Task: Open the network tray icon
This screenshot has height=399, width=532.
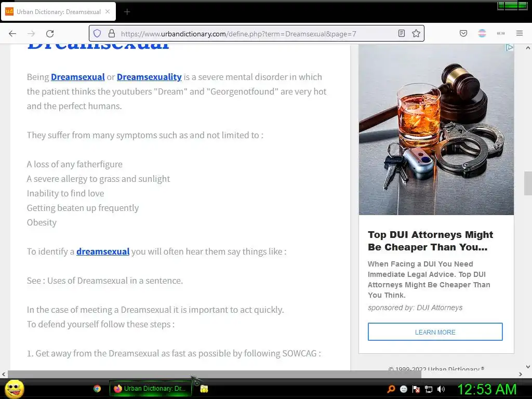Action: click(429, 389)
